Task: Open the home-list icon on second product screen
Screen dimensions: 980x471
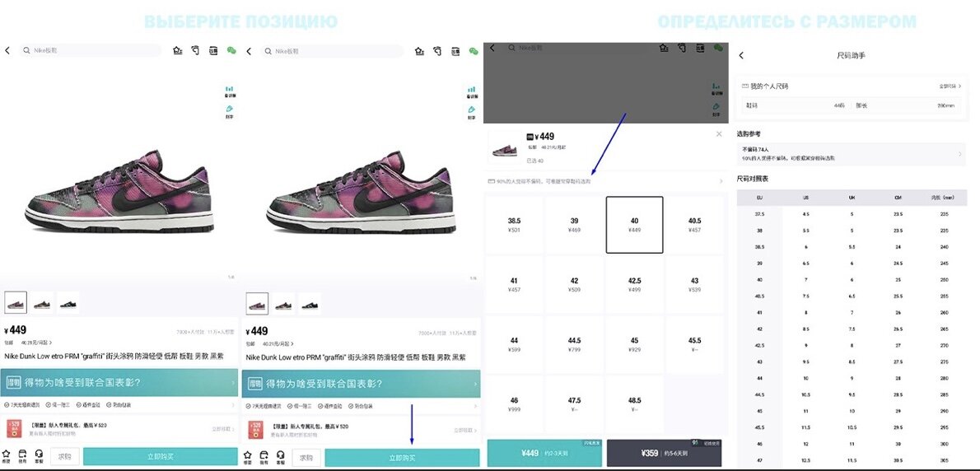Action: coord(419,51)
